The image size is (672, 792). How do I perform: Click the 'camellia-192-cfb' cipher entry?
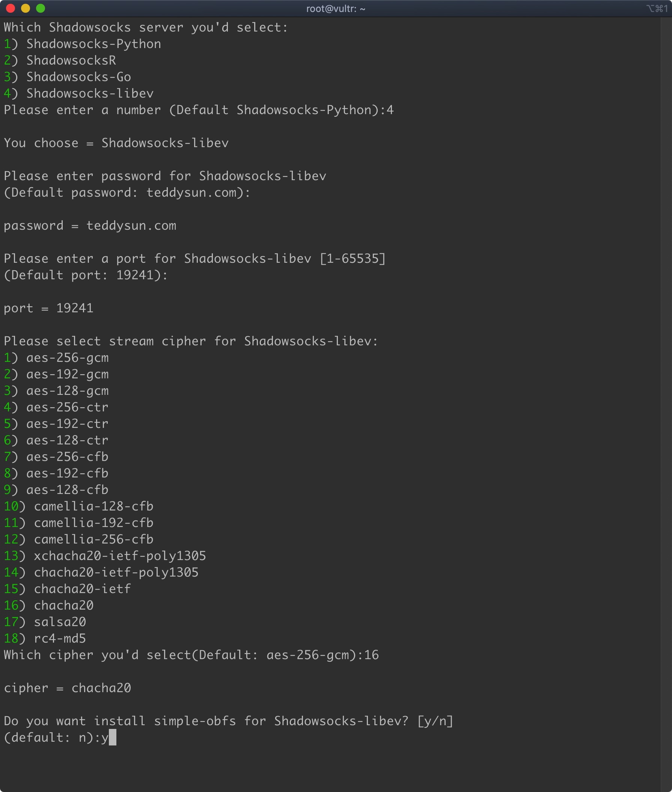93,522
